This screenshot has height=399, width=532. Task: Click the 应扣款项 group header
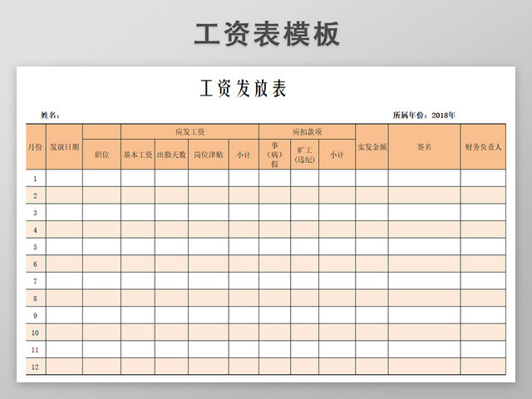pyautogui.click(x=307, y=132)
